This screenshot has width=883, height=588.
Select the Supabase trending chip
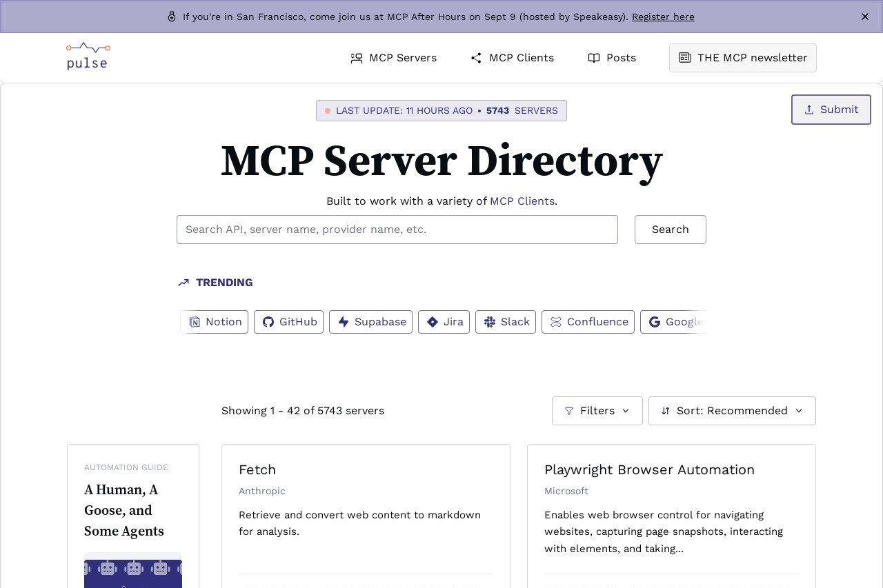(370, 322)
